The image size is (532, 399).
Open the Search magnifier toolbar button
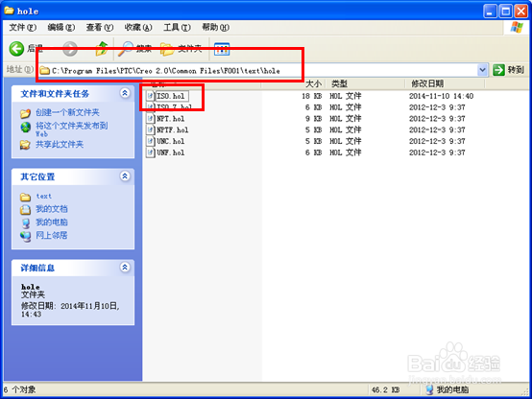tap(126, 49)
